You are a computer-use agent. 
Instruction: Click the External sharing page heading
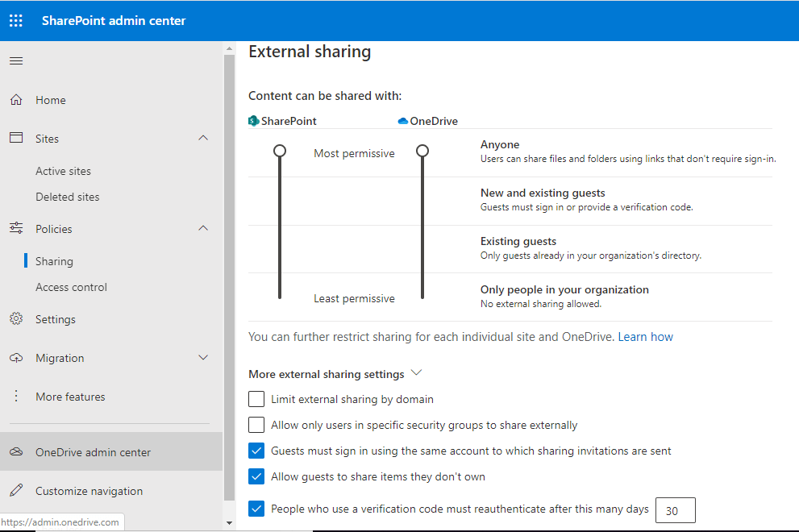coord(310,52)
